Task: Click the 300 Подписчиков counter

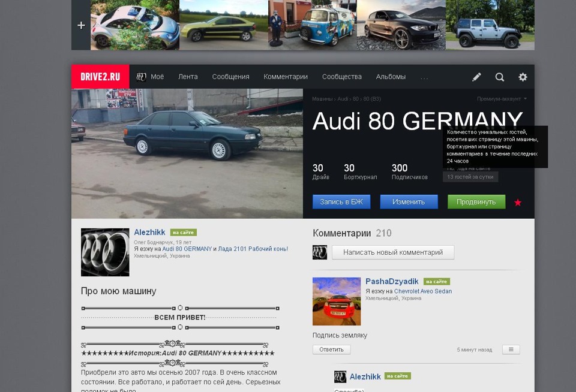Action: [x=410, y=172]
